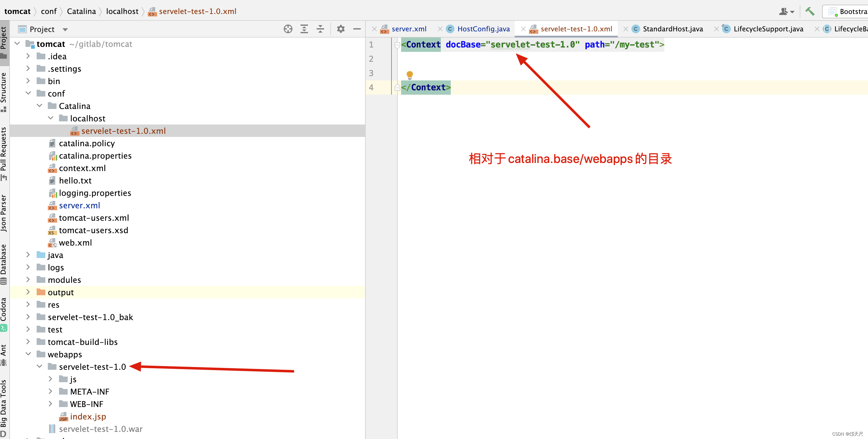Expand the java folder

(x=28, y=255)
